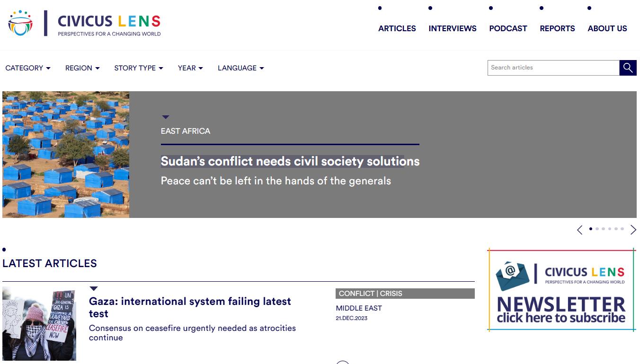Open the Language dropdown

pyautogui.click(x=240, y=68)
